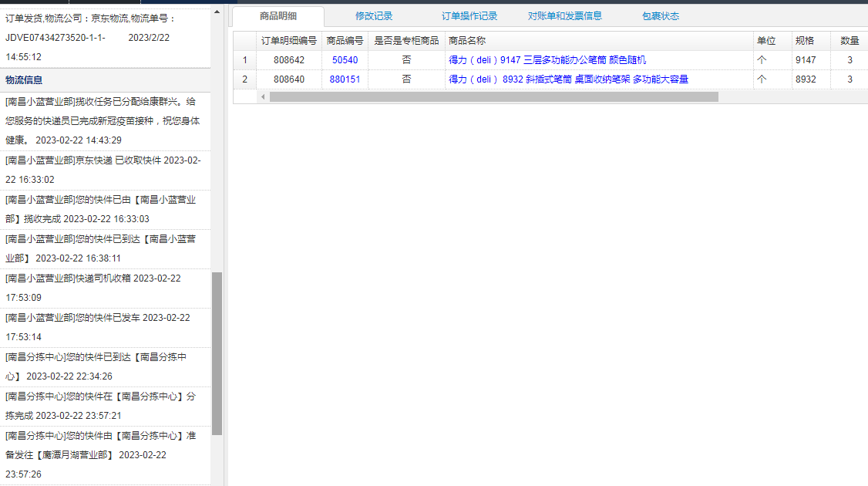Click the 您的快件已发车 17:53:14 entry

tap(105, 328)
